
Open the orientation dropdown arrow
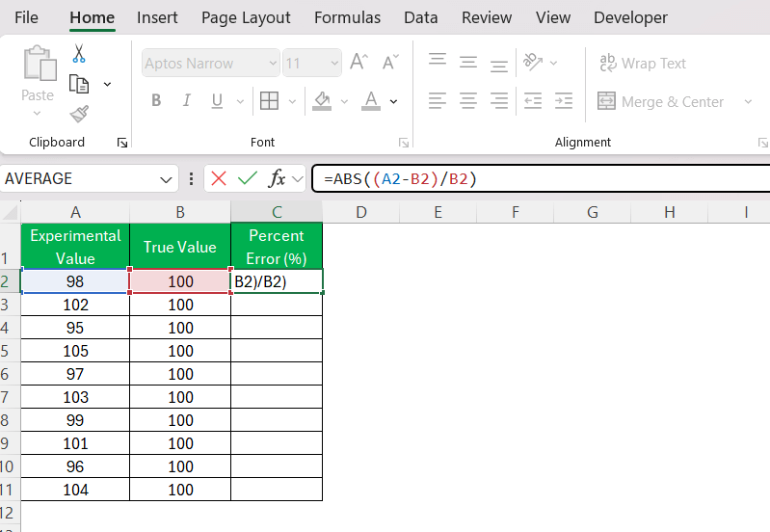553,63
